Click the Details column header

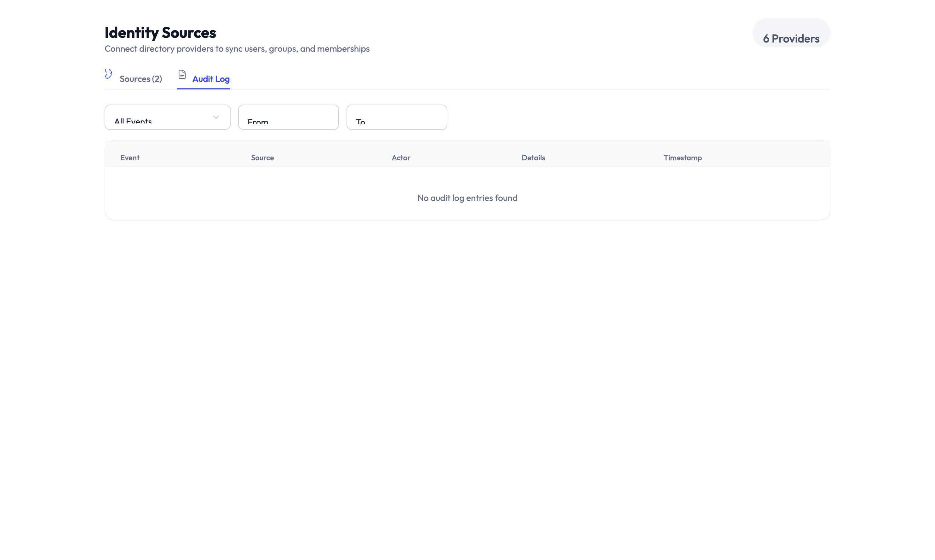pos(533,158)
